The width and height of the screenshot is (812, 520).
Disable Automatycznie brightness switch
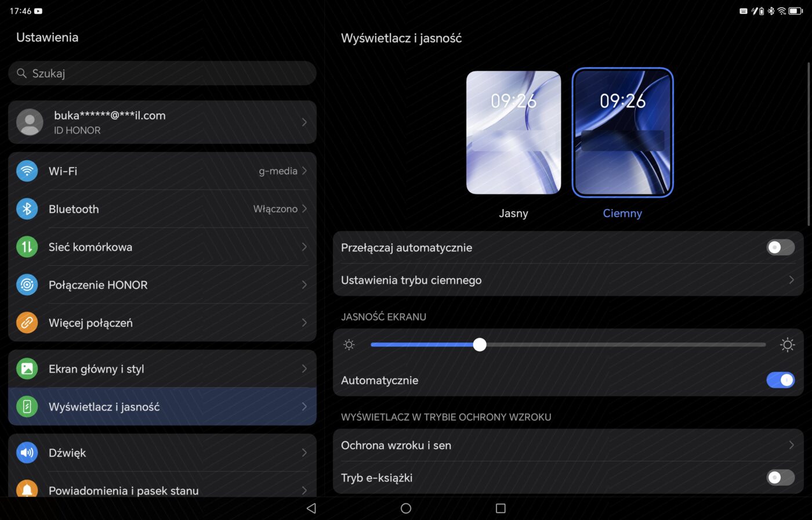click(780, 380)
